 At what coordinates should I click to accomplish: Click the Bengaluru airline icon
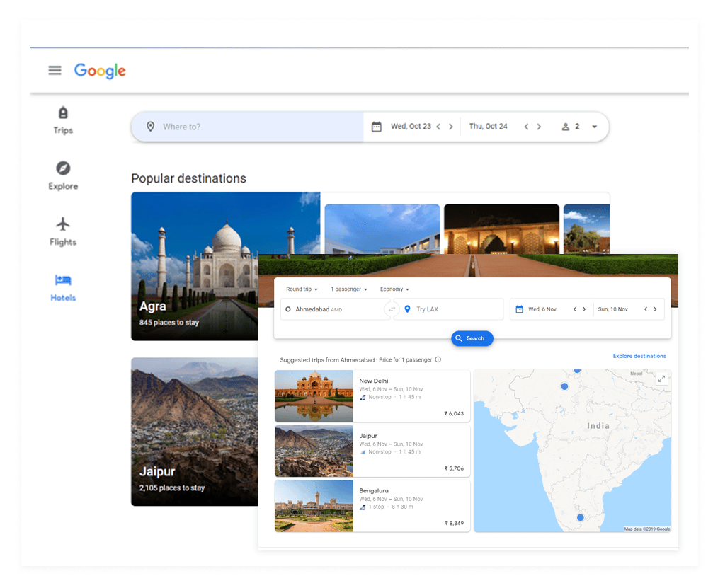tap(363, 507)
